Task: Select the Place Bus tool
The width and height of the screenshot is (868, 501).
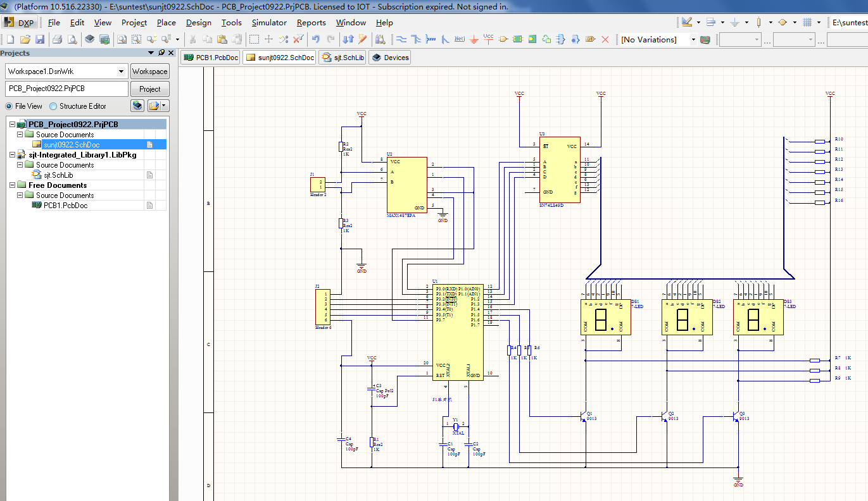Action: (416, 39)
